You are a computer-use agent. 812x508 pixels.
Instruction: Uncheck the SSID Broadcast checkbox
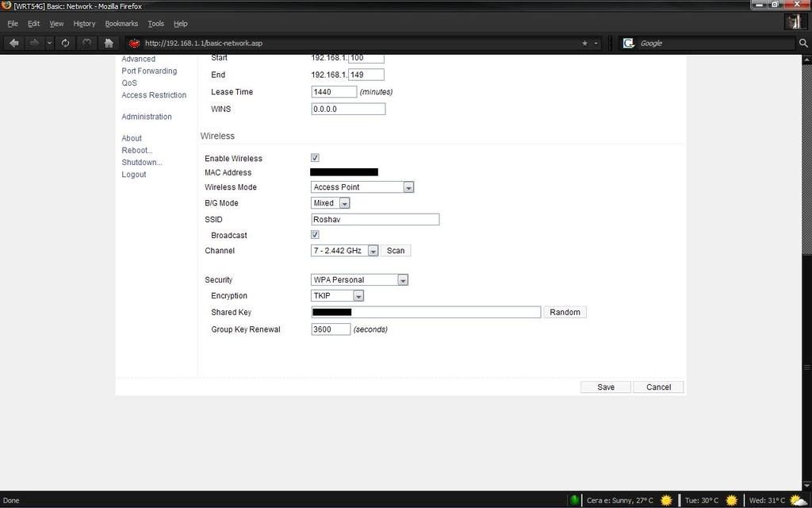pos(315,235)
